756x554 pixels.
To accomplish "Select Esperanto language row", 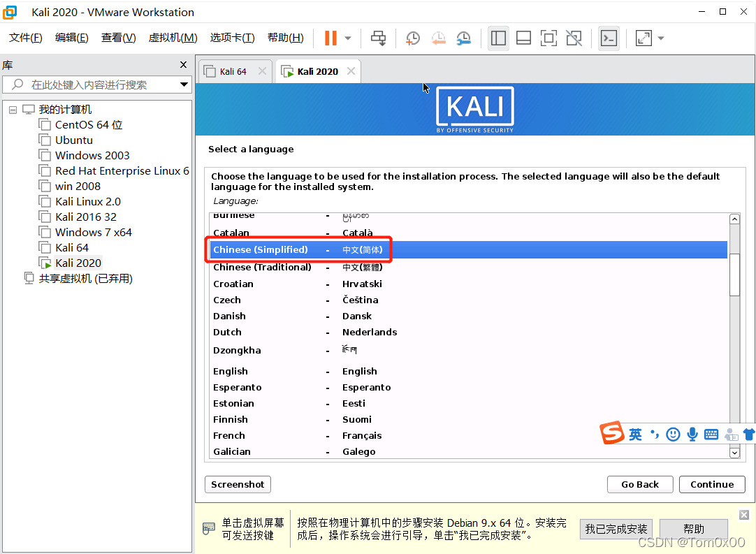I will [468, 388].
